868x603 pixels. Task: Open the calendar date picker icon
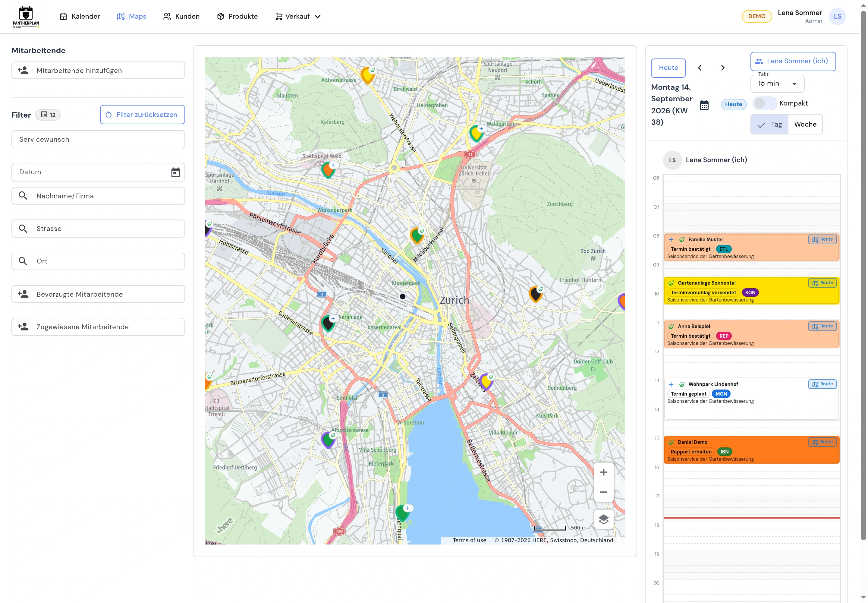click(704, 105)
